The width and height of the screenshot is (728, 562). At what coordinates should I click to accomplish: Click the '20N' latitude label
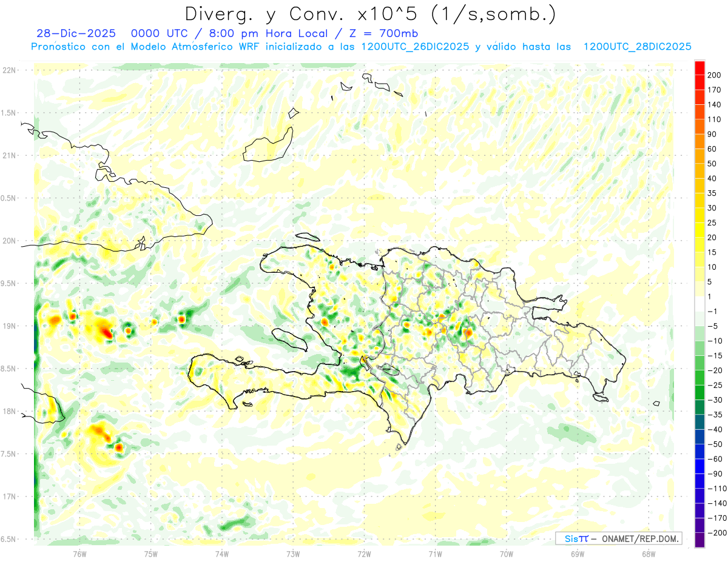coord(9,241)
